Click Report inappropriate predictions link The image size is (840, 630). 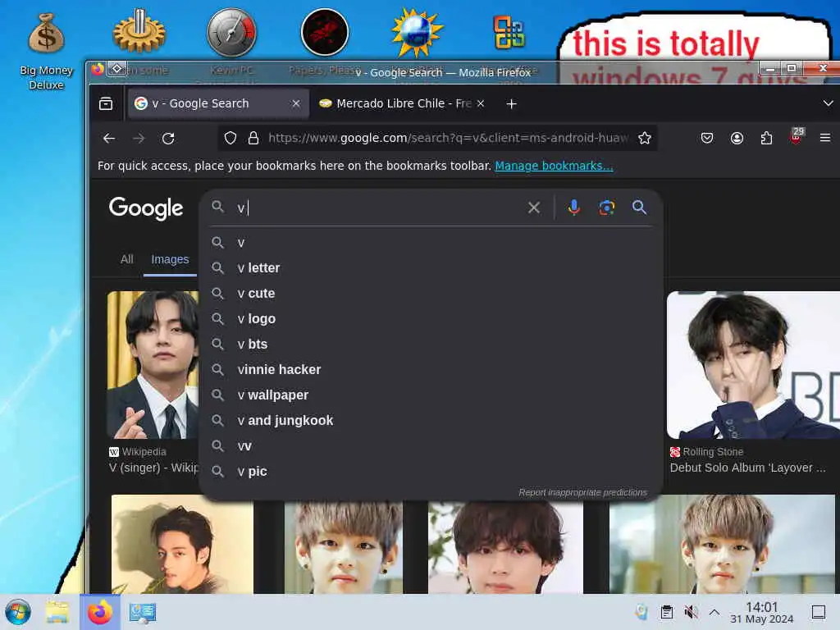[x=583, y=492]
